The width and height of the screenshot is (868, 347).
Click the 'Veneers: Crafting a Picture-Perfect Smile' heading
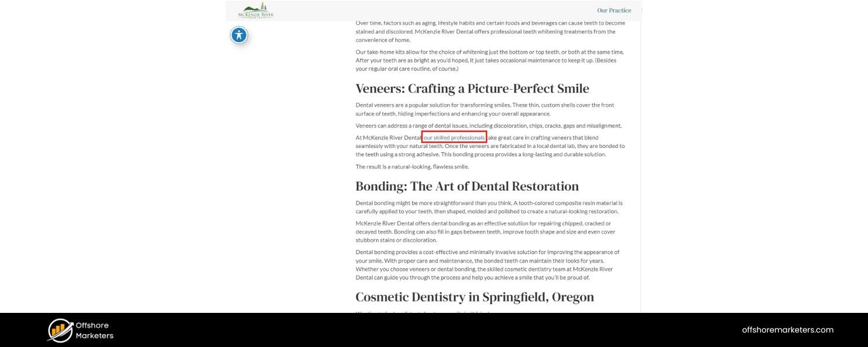coord(472,88)
